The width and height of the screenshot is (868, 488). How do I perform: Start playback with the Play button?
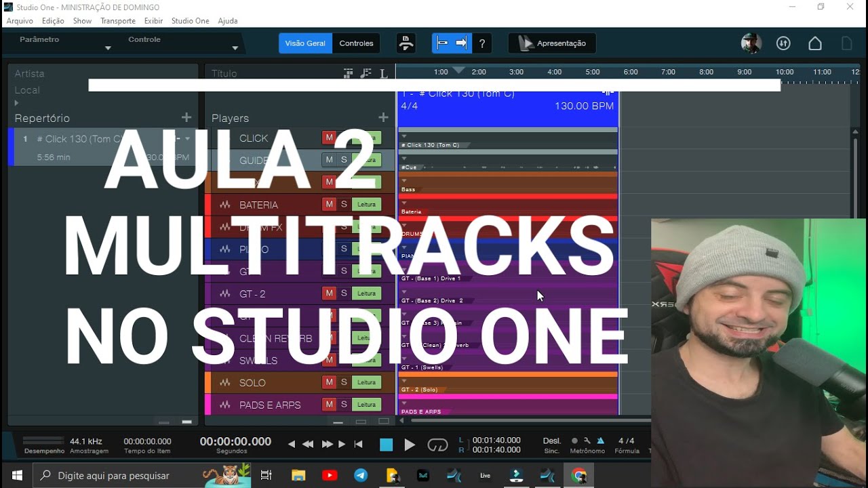[x=410, y=445]
